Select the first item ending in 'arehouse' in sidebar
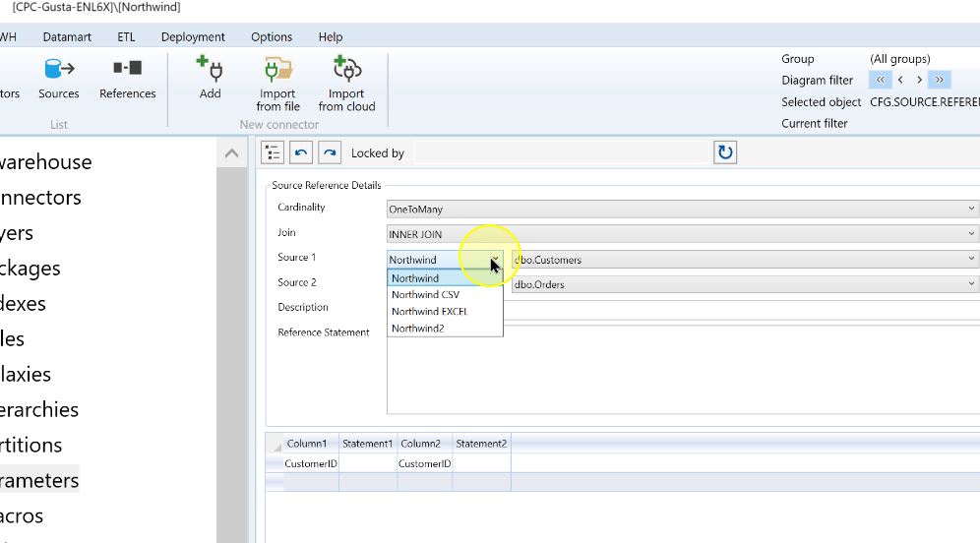The height and width of the screenshot is (543, 980). point(45,162)
